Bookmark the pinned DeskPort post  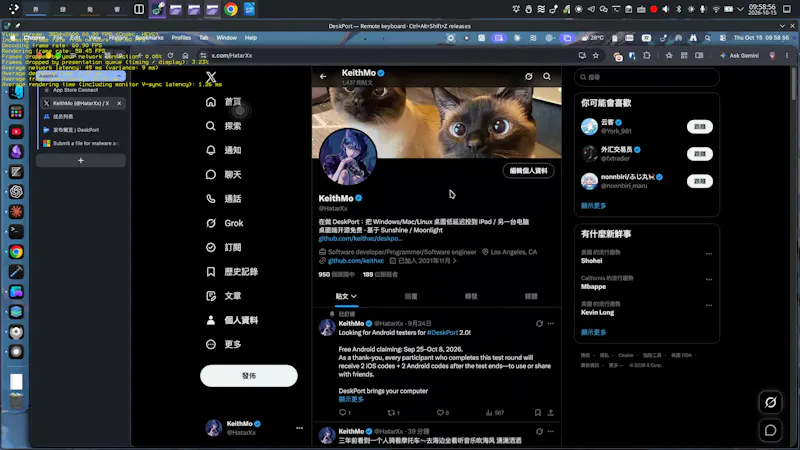pos(538,413)
